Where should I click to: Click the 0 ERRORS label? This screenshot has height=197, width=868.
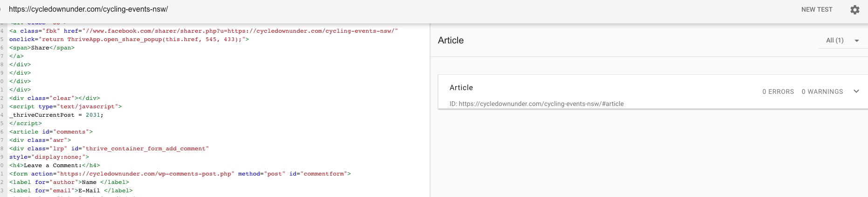[x=778, y=91]
